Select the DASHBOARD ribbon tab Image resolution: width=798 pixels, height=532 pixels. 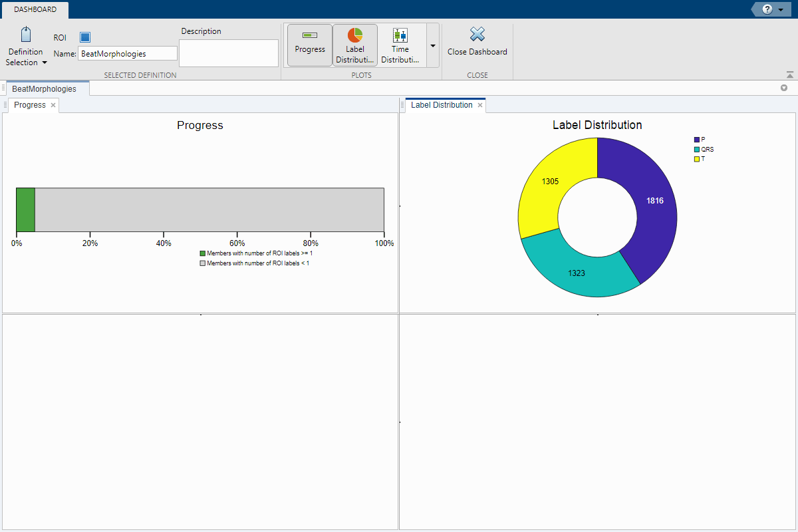pos(35,9)
